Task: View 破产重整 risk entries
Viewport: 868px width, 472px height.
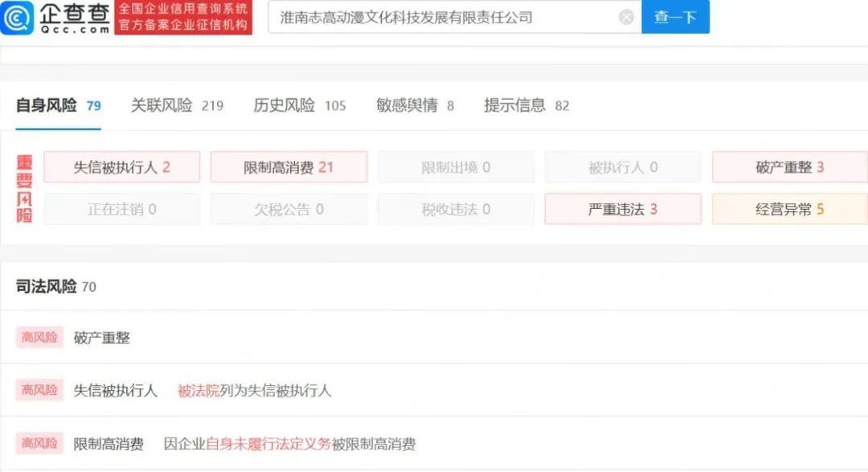Action: (789, 167)
